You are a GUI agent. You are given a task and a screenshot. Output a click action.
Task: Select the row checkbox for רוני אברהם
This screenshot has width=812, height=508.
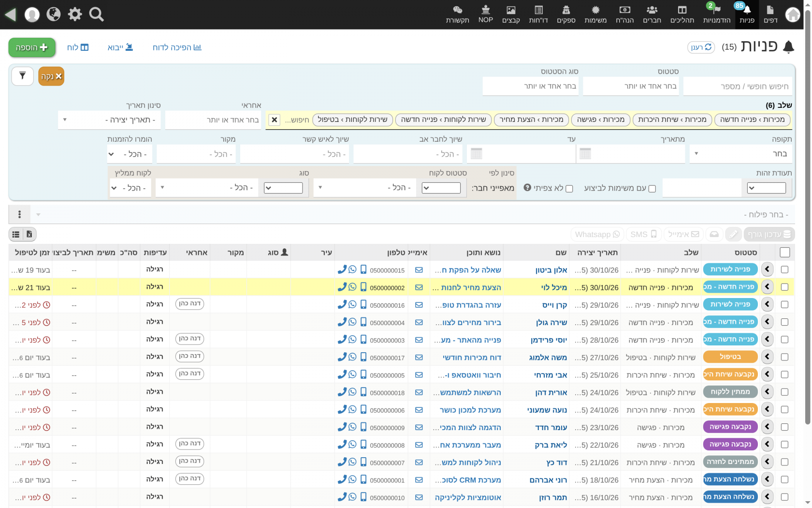[x=784, y=479]
